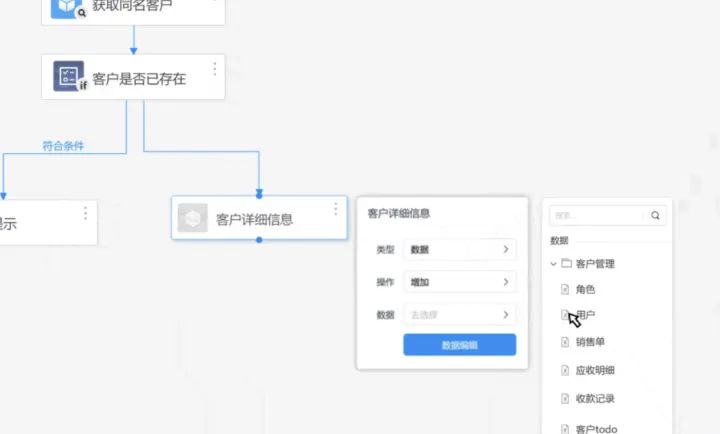Click the 客户是否已存在 condition node icon
This screenshot has height=434, width=720.
tap(68, 77)
